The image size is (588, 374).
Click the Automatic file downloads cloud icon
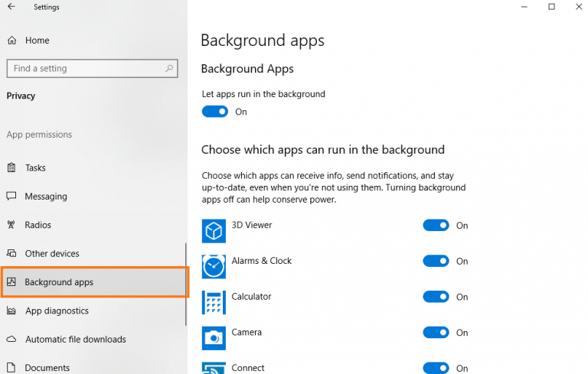[x=11, y=339]
